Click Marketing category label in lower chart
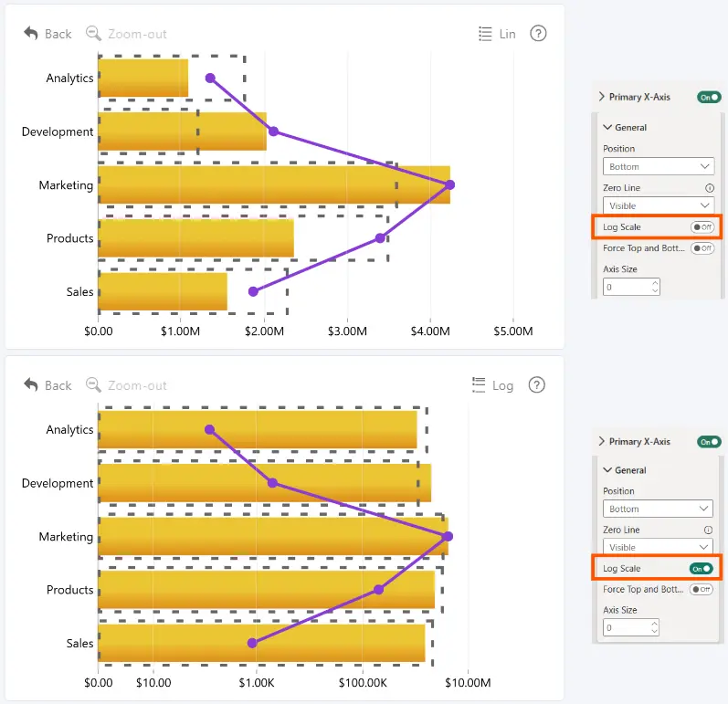 coord(66,537)
